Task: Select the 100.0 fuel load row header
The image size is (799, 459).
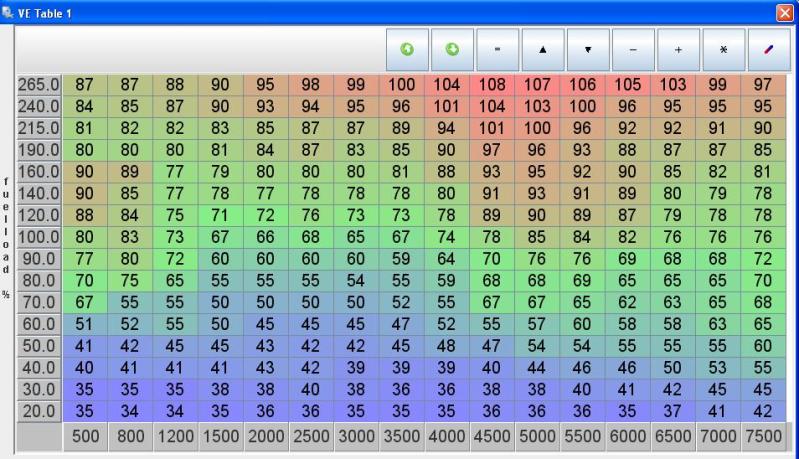Action: [x=39, y=237]
